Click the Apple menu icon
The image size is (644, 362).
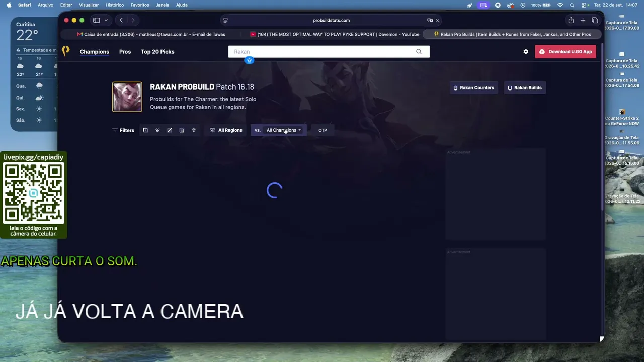click(x=9, y=5)
